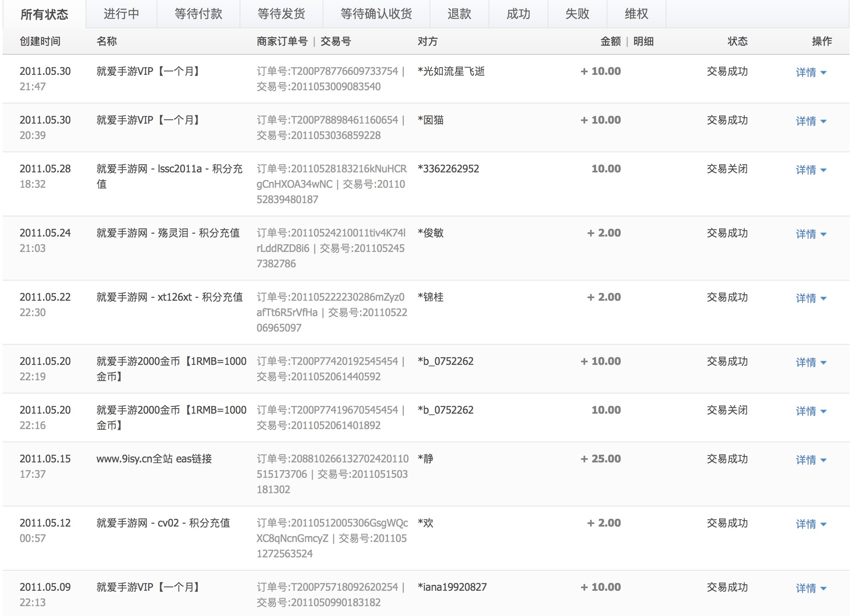
Task: Show the 等待确认收货 tab
Action: (x=376, y=14)
